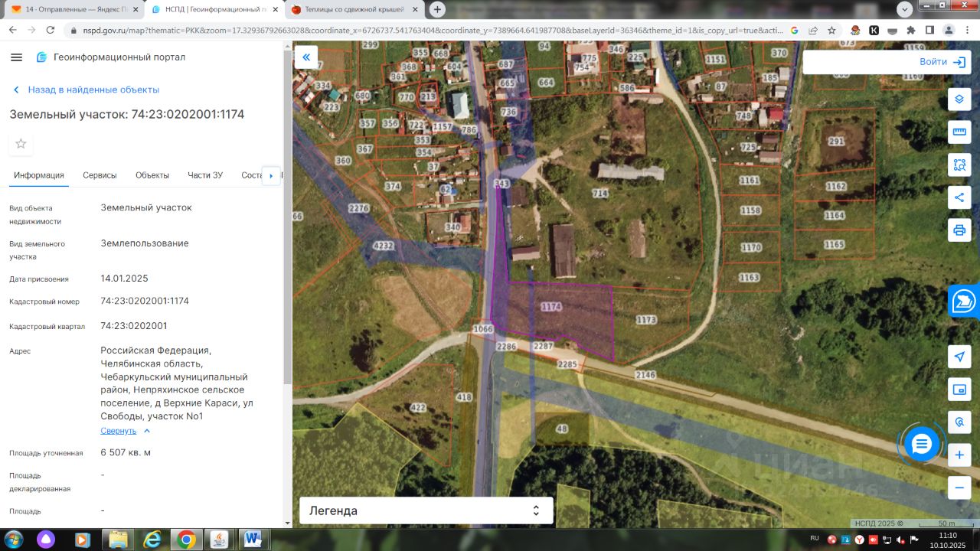Image resolution: width=980 pixels, height=551 pixels.
Task: Share the current map view
Action: coord(959,197)
